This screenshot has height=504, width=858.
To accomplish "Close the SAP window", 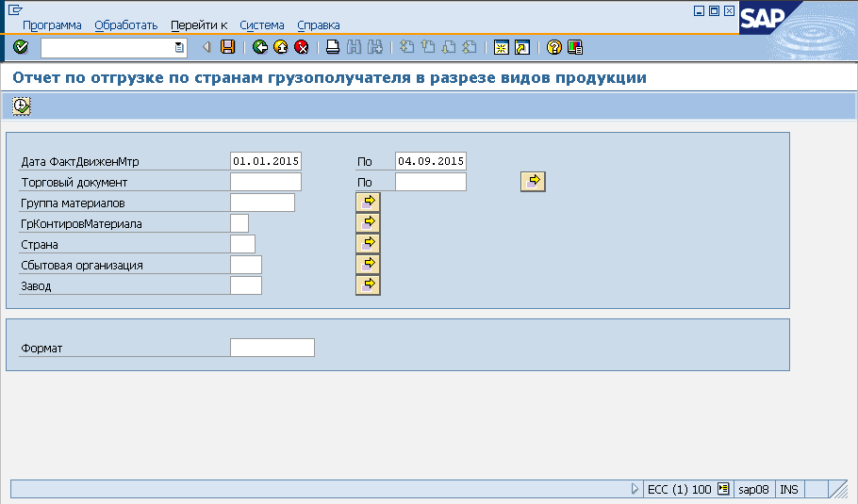I will click(730, 10).
